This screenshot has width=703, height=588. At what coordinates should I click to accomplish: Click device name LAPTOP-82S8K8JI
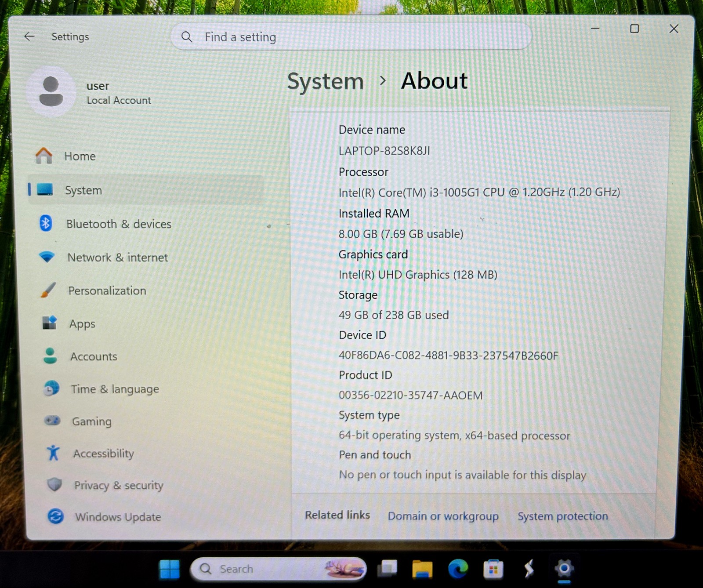[x=384, y=151]
